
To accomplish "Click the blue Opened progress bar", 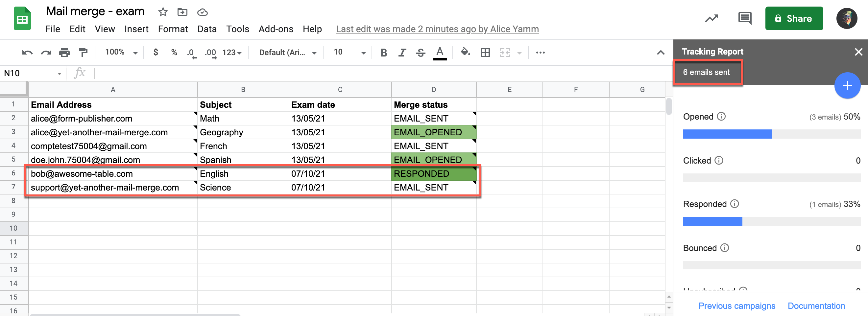I will 727,134.
